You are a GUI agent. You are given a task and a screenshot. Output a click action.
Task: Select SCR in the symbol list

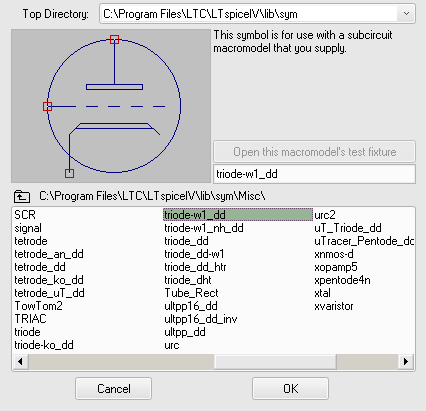click(x=25, y=215)
